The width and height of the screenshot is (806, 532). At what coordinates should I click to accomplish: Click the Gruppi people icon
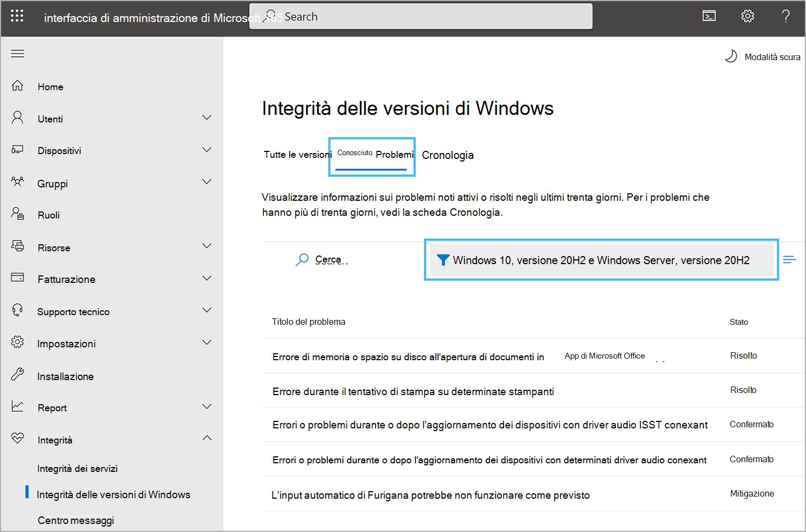[18, 182]
